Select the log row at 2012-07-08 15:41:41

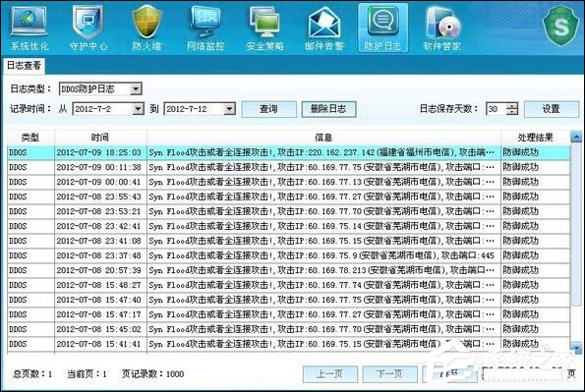[x=289, y=344]
